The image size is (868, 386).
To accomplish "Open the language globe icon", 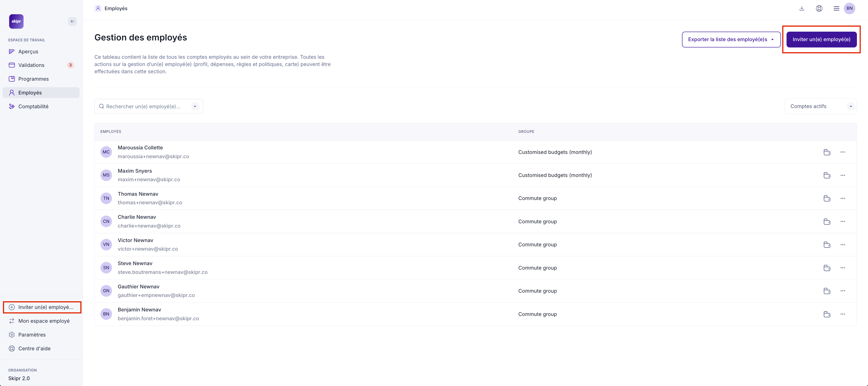I will [x=819, y=8].
